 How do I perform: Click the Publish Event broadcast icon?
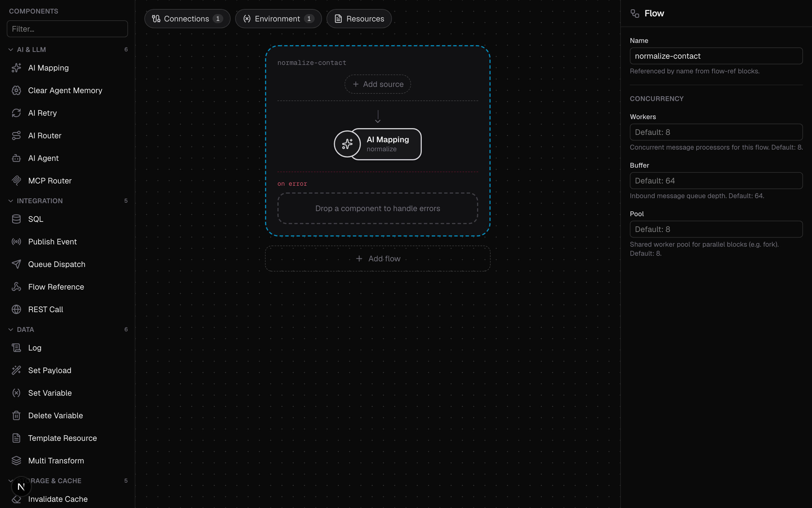coord(16,242)
